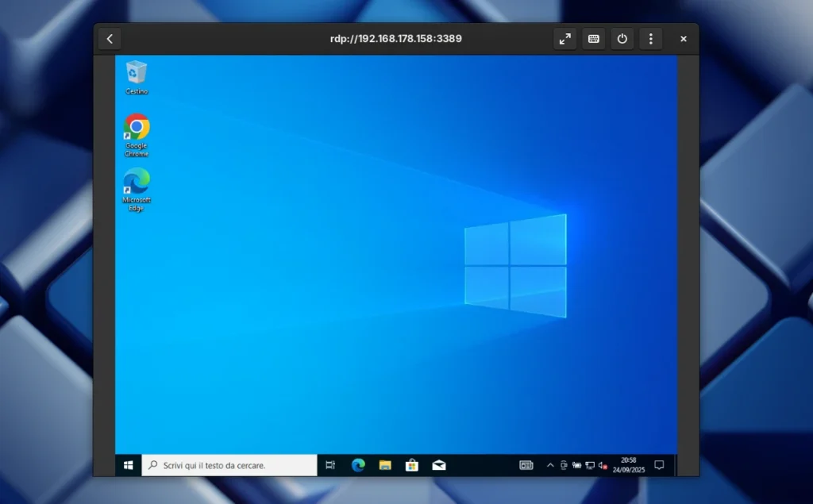Open the three-dot connection menu
Viewport: 813px width, 504px height.
(x=651, y=38)
